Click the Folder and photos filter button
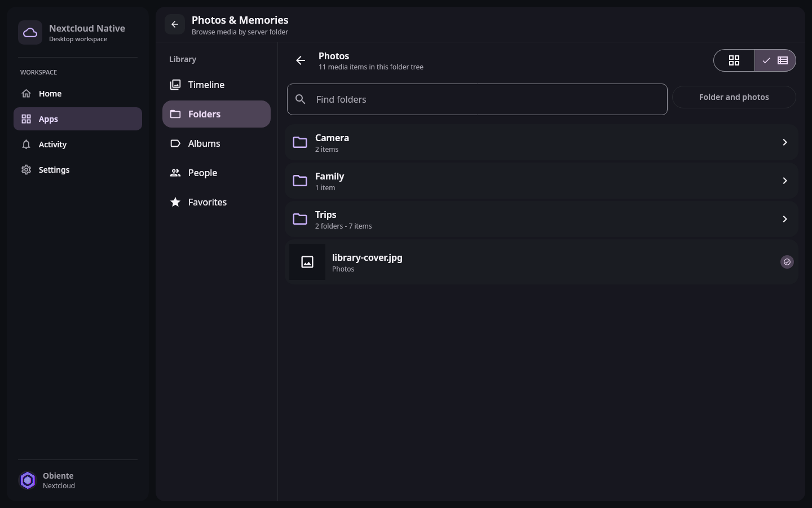The height and width of the screenshot is (508, 812). coord(734,97)
